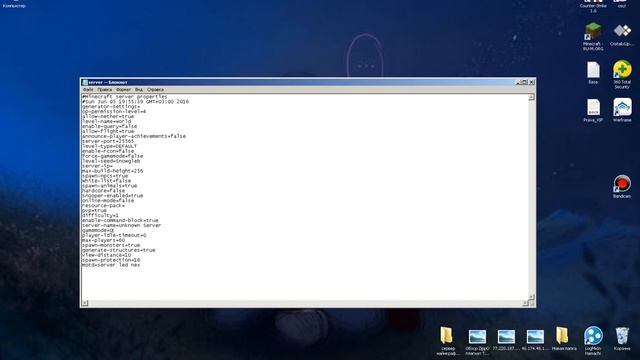Screen dimensions: 640x360
Task: Click the line 'enable-command-block=true'
Action: 120,220
